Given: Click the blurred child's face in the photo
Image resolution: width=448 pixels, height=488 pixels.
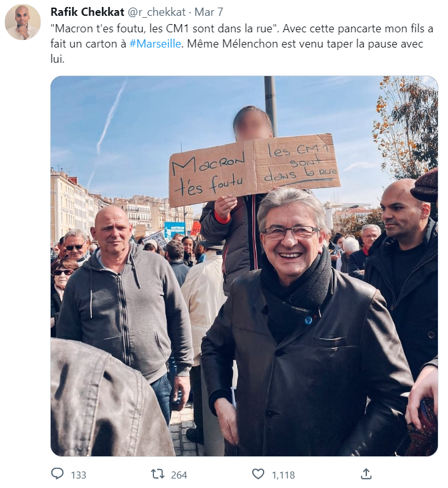Looking at the screenshot, I should coord(252,123).
